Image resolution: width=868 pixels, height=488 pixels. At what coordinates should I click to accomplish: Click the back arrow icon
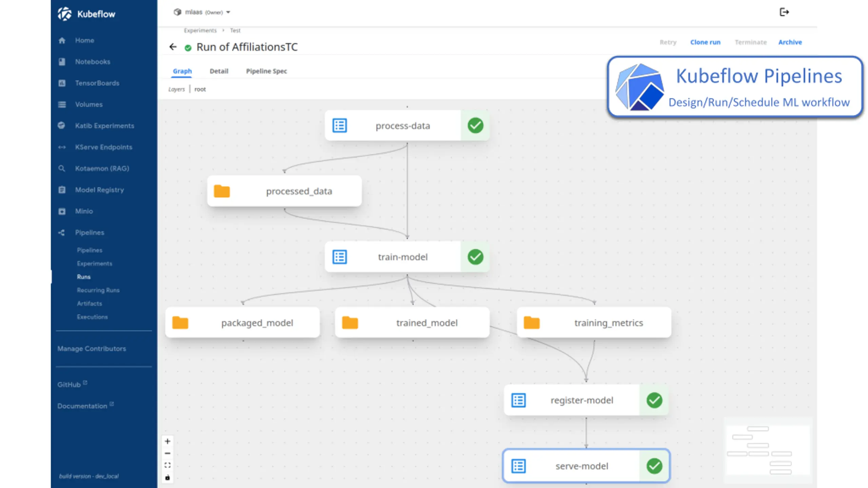point(173,47)
